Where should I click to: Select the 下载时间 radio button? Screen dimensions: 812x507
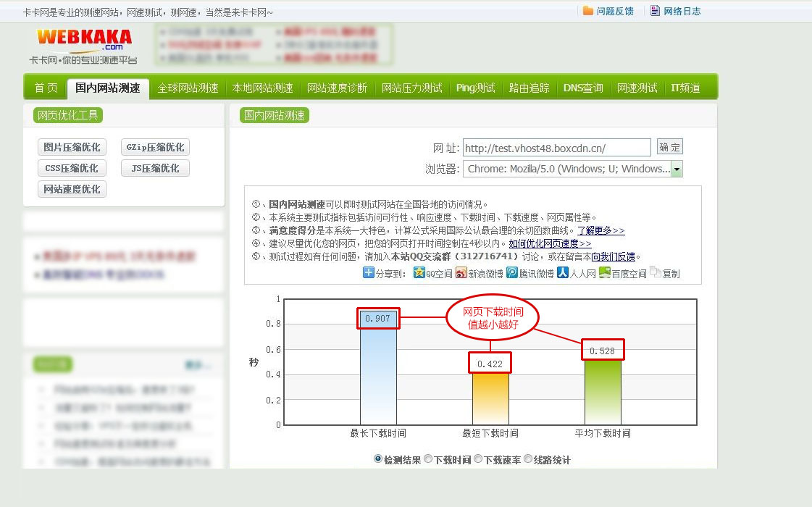point(428,459)
